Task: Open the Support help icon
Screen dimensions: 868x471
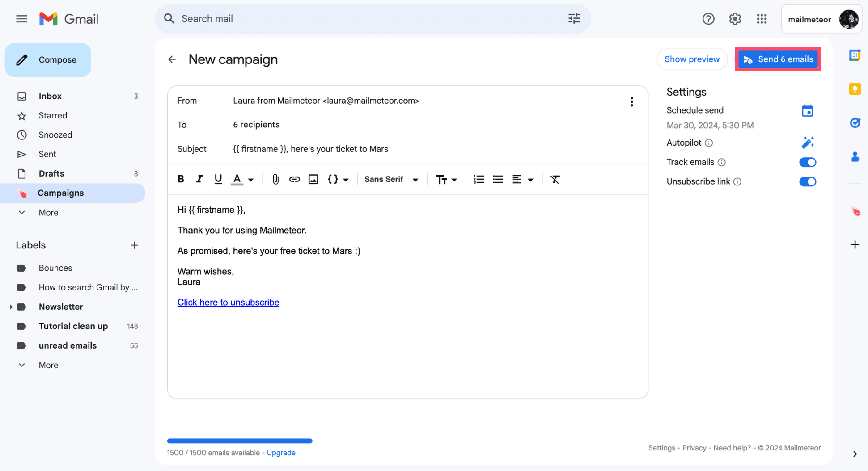Action: tap(708, 19)
